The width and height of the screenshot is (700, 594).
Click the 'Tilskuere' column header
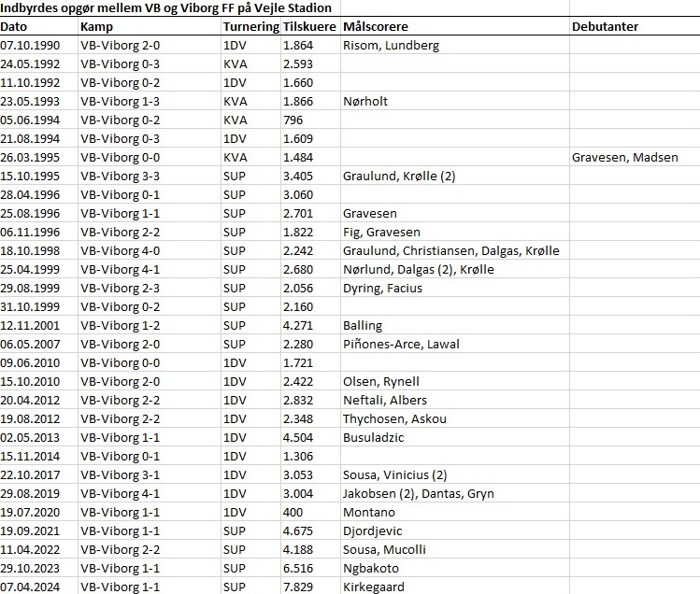[309, 26]
